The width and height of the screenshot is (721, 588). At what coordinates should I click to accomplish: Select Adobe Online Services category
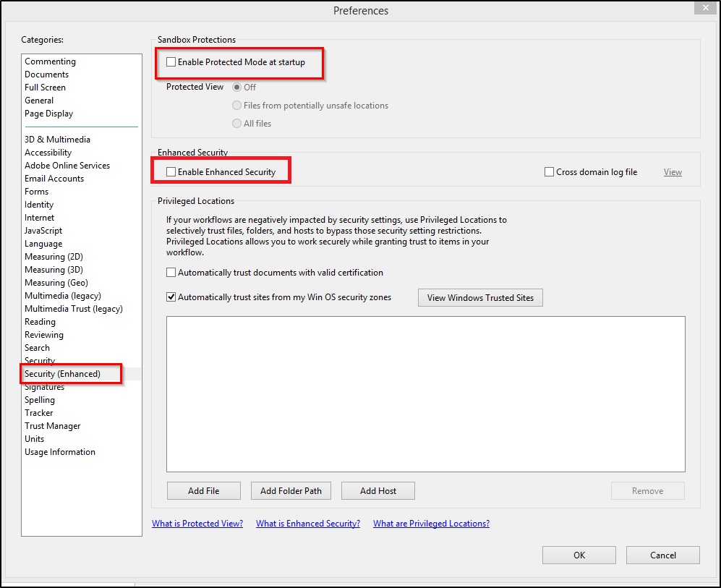(x=67, y=165)
